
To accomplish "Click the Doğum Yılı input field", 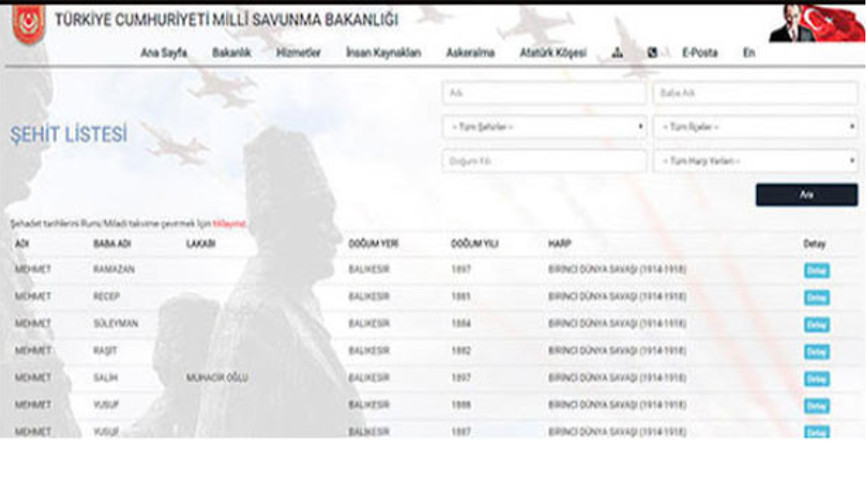I will 544,161.
